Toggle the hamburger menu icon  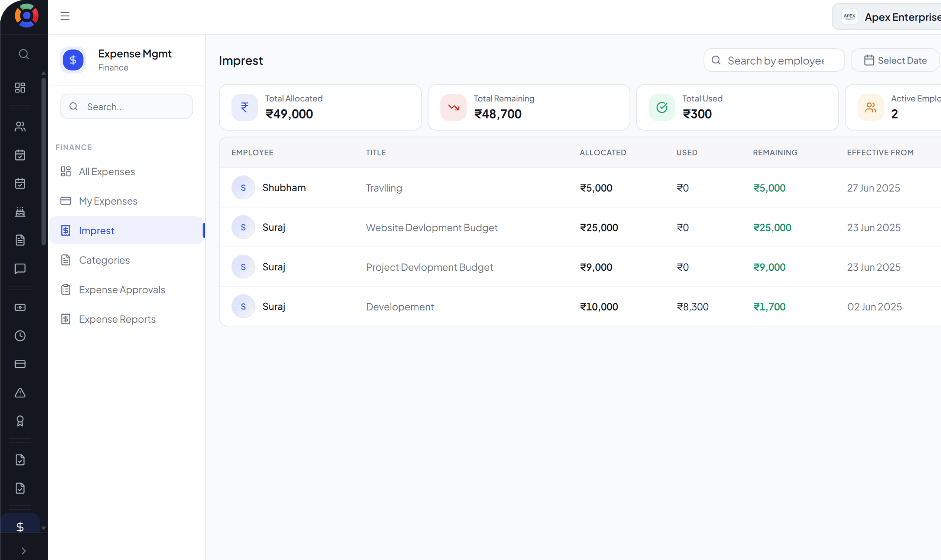click(65, 16)
